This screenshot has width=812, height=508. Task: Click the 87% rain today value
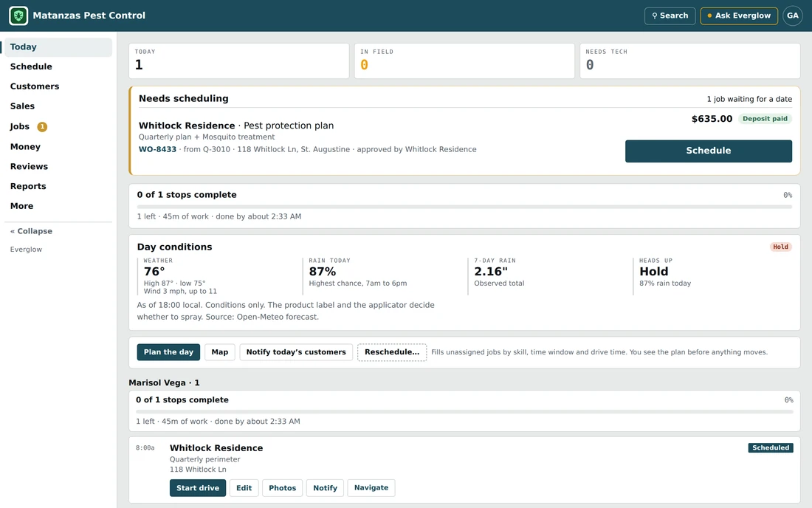click(322, 271)
